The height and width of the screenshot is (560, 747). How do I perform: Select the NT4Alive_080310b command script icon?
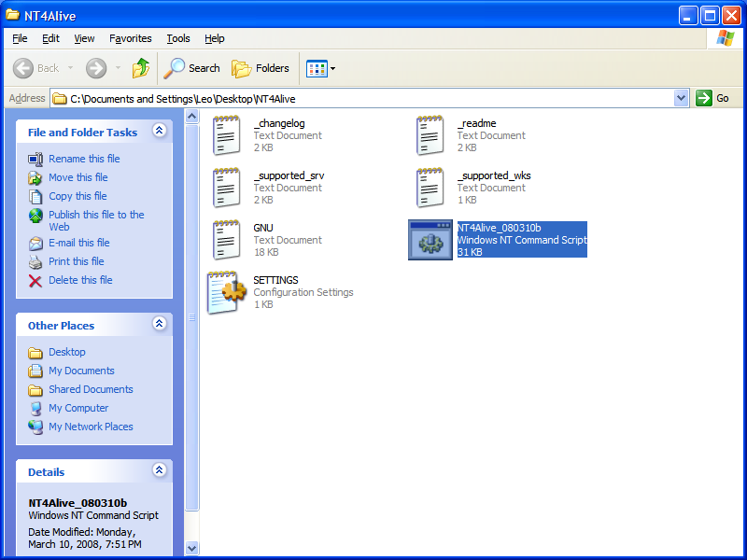[x=430, y=240]
